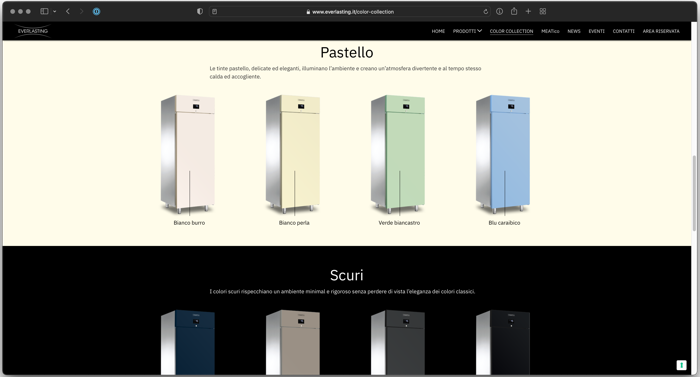Click the Bianco perla label

click(294, 222)
